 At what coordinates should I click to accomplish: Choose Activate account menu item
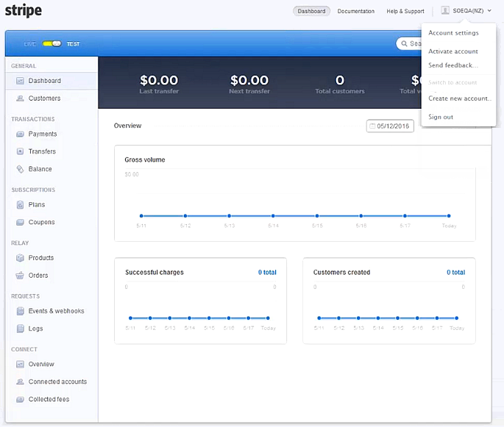[x=453, y=51]
